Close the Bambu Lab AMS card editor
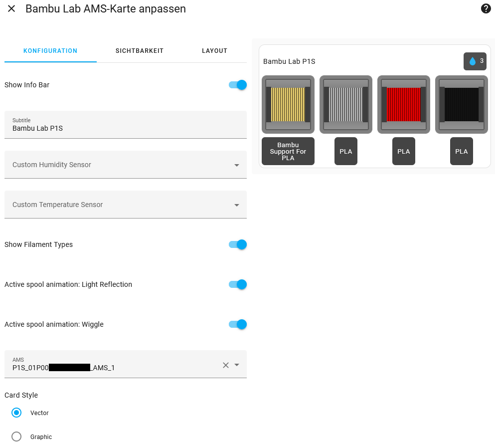495x448 pixels. (11, 9)
